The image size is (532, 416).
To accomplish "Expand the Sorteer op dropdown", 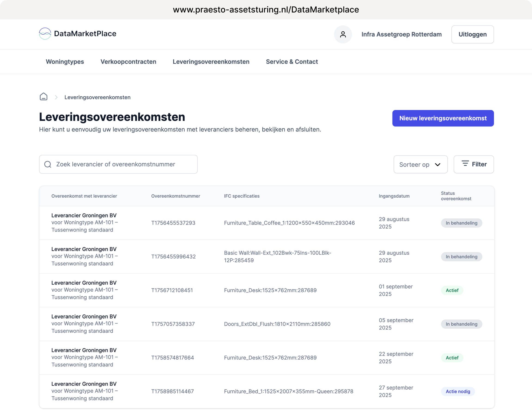I will pos(420,165).
